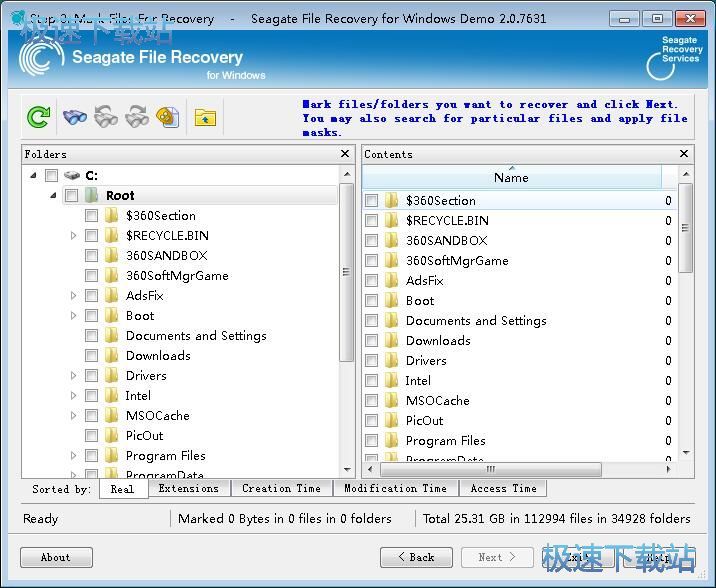This screenshot has width=716, height=588.
Task: Click the $RECYCLE.BIN folder icon in Contents
Action: pos(391,220)
